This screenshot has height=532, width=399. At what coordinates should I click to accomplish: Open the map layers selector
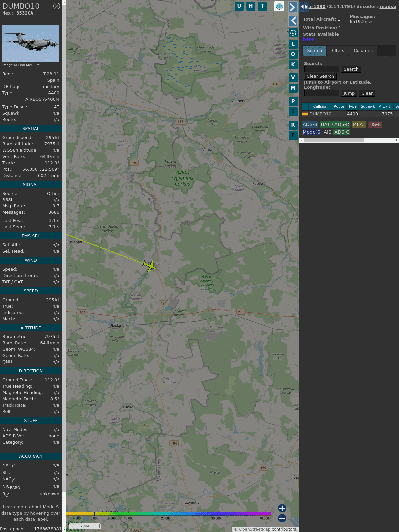pyautogui.click(x=279, y=6)
